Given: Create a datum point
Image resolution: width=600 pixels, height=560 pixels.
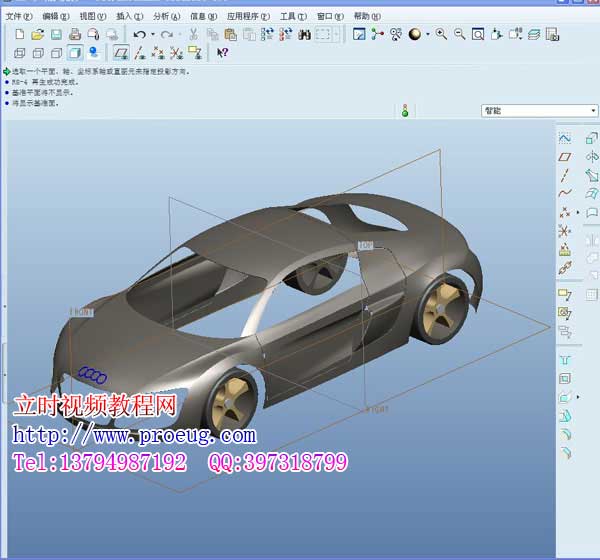Looking at the screenshot, I should (565, 212).
